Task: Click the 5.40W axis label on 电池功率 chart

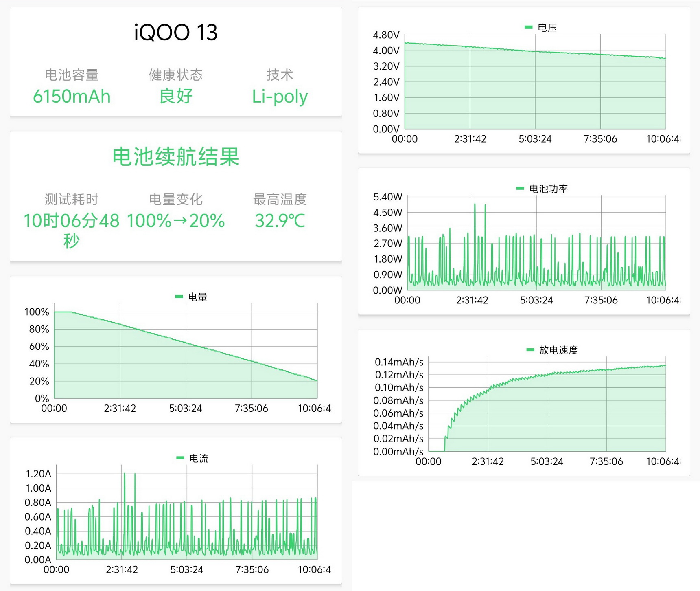Action: (388, 197)
